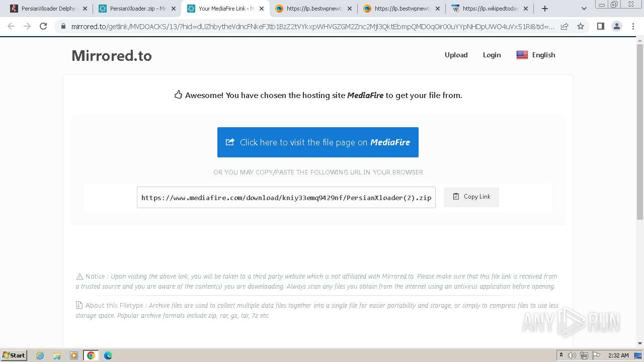Viewport: 644px width, 362px height.
Task: Open the first lp.bestwpnewt tab
Action: coord(313,9)
